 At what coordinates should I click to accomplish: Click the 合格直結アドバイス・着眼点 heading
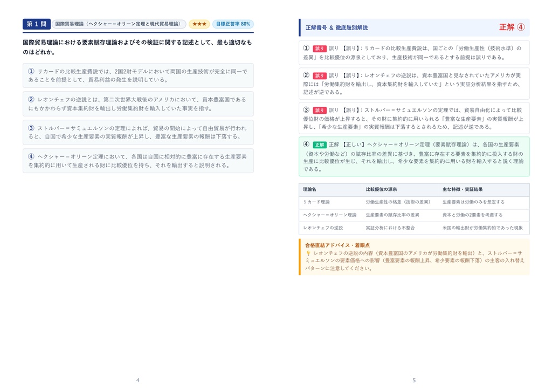337,245
